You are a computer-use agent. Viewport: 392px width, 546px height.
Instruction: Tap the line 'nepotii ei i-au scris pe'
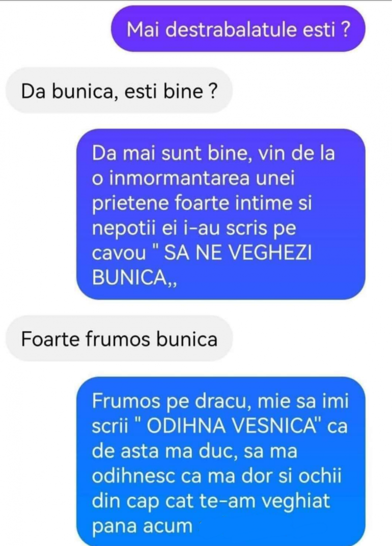(x=194, y=229)
